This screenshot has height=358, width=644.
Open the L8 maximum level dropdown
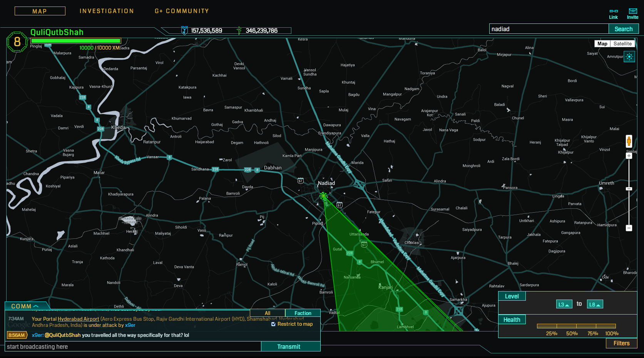(x=595, y=305)
